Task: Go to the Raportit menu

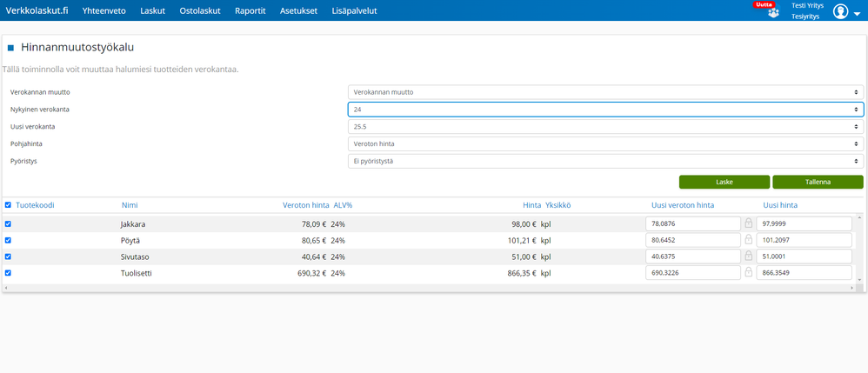Action: point(250,10)
